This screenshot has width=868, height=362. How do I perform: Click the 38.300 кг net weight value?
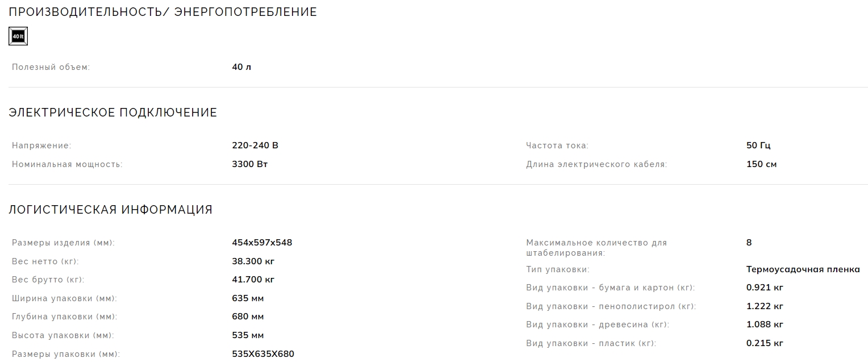point(253,261)
